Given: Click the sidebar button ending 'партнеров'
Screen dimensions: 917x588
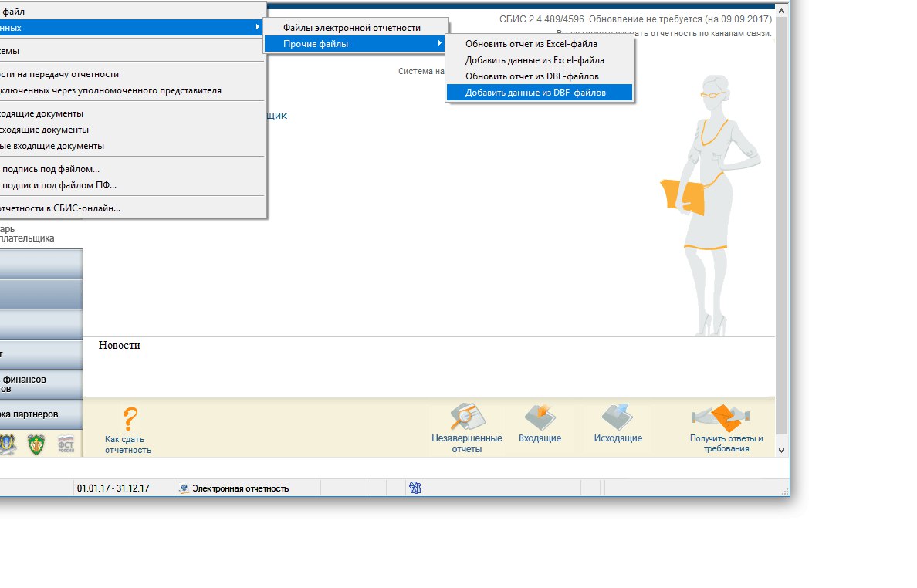Looking at the screenshot, I should (41, 414).
